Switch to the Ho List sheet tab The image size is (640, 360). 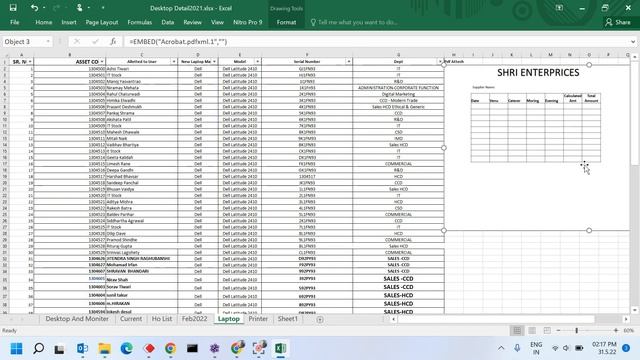pyautogui.click(x=162, y=319)
